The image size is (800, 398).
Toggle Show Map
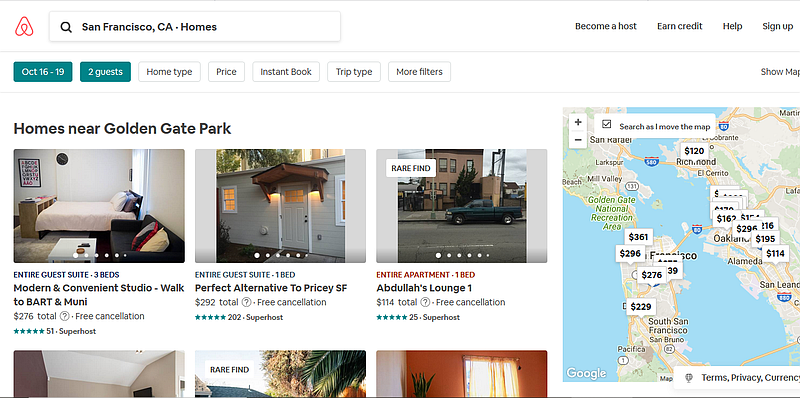pos(780,72)
